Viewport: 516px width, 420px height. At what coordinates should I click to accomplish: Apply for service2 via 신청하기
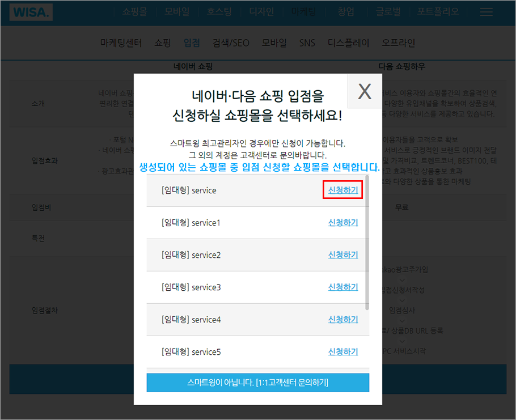click(343, 254)
